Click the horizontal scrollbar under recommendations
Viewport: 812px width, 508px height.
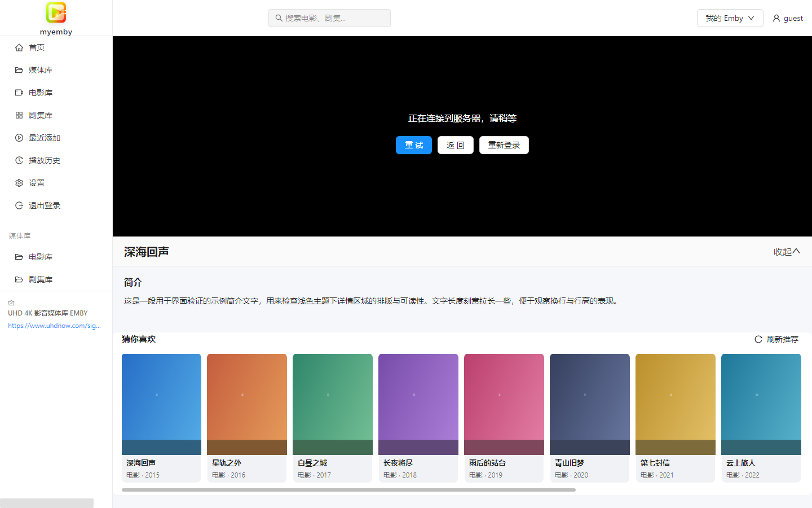pyautogui.click(x=348, y=490)
